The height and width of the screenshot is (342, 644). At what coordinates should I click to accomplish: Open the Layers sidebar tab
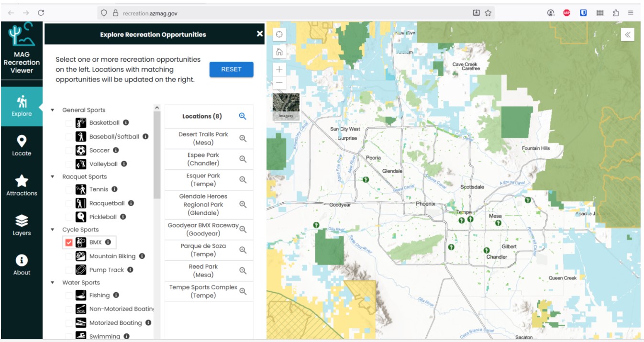(x=22, y=225)
